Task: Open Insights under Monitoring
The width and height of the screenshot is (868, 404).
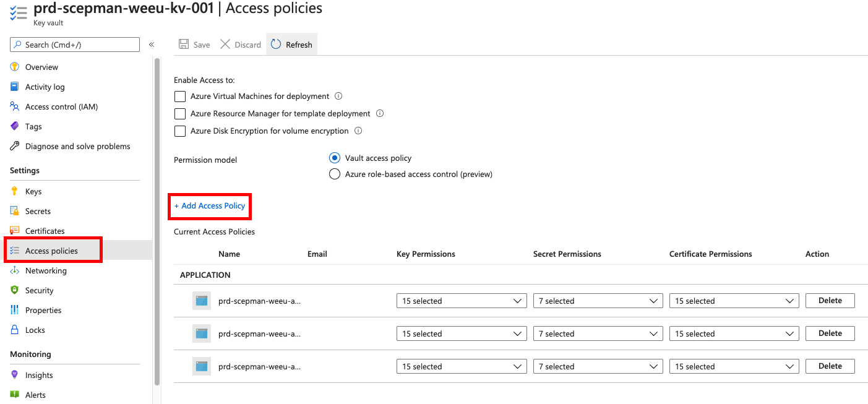Action: click(x=39, y=375)
